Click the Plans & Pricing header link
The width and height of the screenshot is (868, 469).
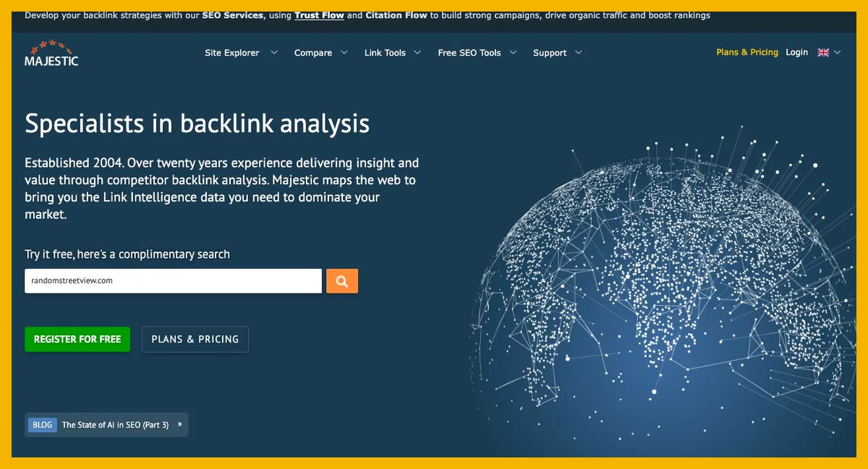click(747, 52)
